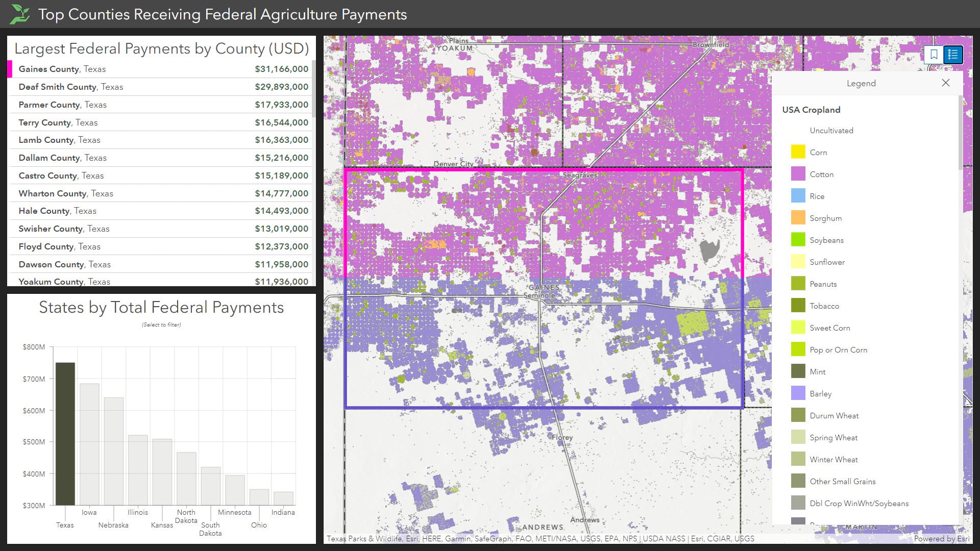Click the green plant logo icon

(x=20, y=14)
